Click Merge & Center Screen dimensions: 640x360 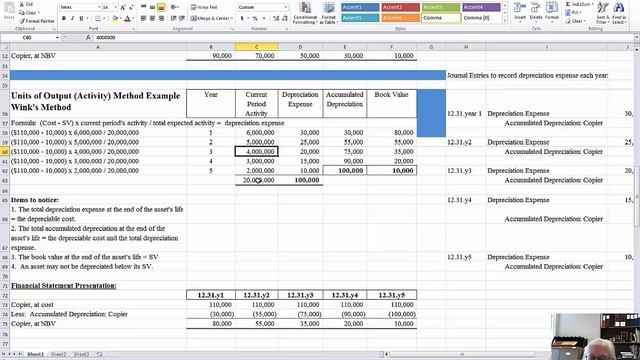[209, 18]
